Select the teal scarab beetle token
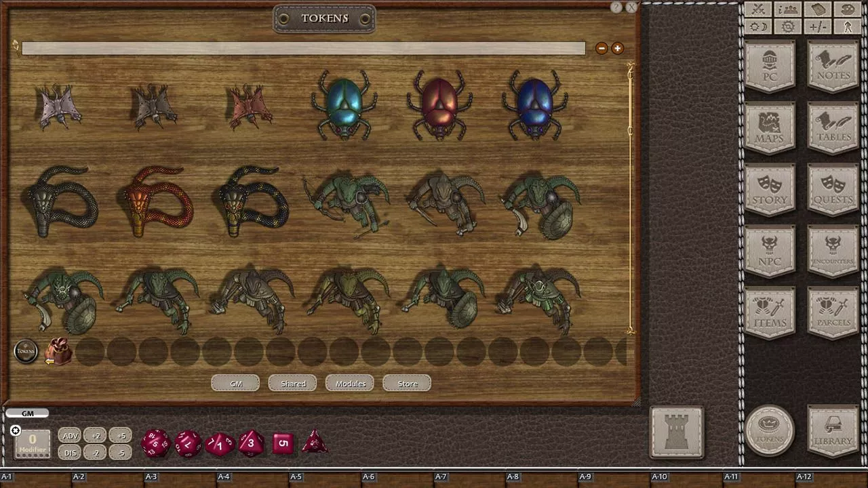Image resolution: width=868 pixels, height=488 pixels. 344,105
